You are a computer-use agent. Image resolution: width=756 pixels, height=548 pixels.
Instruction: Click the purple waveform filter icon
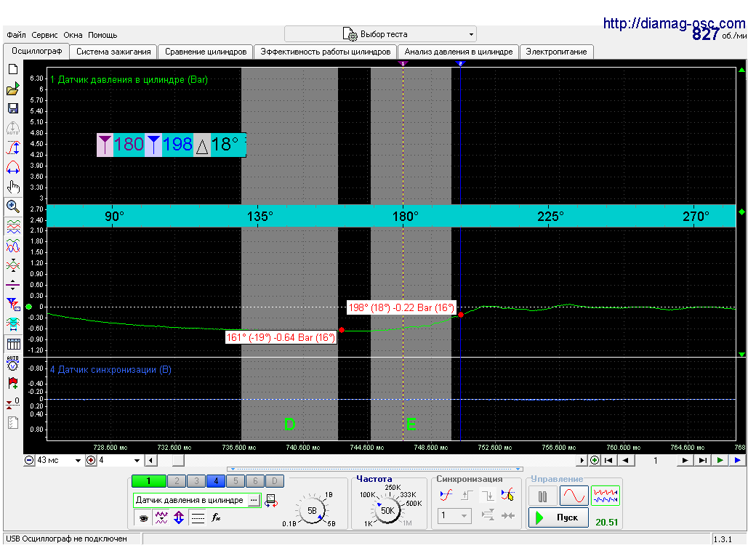coord(161,517)
